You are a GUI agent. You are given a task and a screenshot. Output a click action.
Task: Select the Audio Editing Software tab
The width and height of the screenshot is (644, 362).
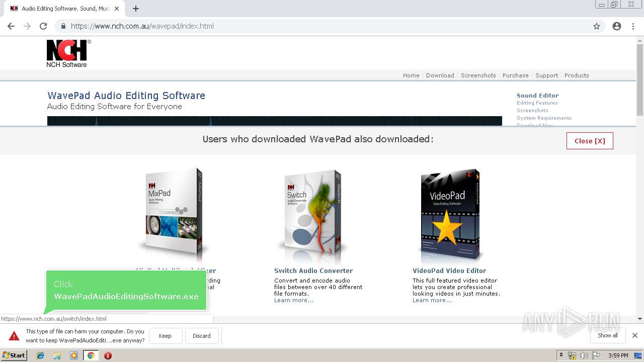tap(64, 9)
